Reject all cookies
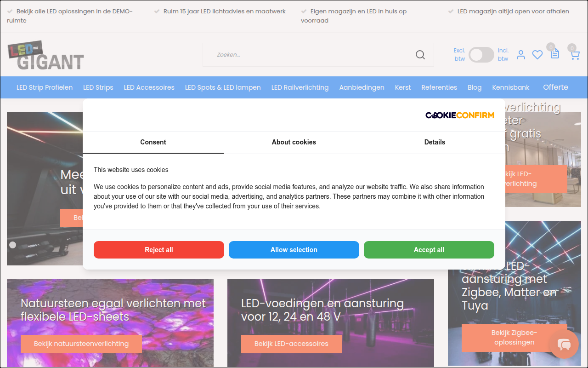The image size is (588, 368). (x=159, y=250)
